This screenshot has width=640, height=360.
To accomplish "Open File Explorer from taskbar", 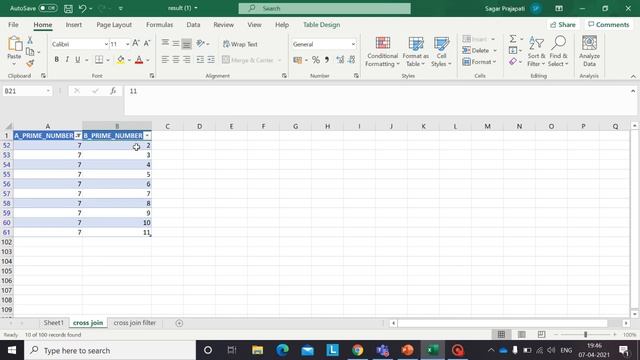I will (258, 350).
